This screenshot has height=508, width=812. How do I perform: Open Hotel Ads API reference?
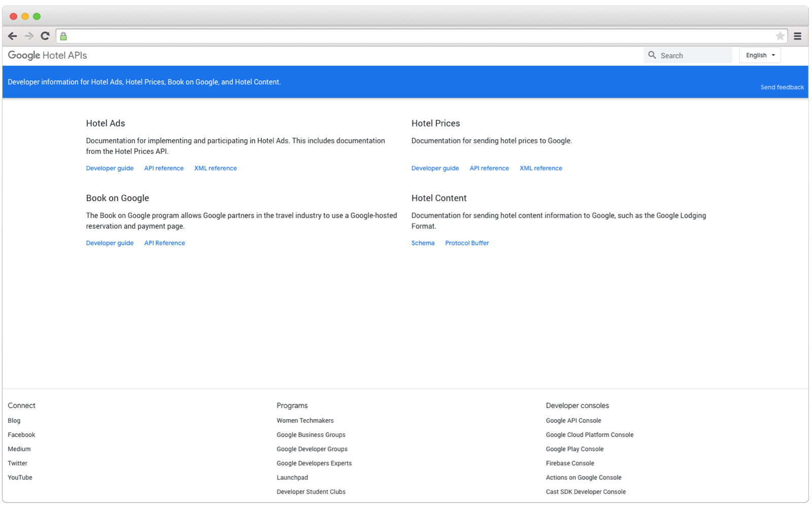(x=164, y=168)
